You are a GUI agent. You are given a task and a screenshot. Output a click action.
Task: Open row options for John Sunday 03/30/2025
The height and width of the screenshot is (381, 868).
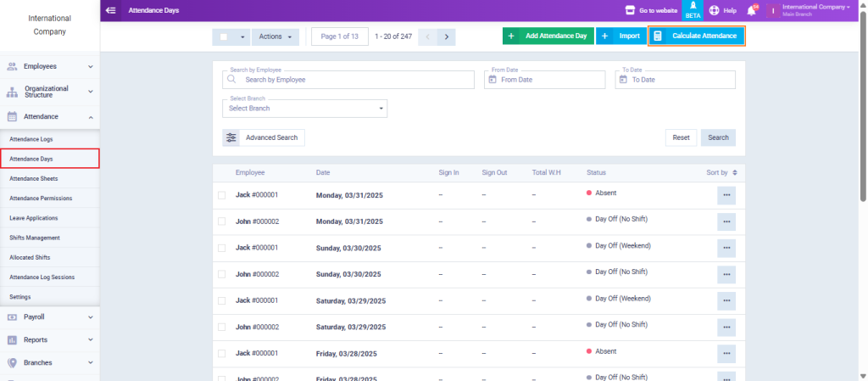click(726, 275)
